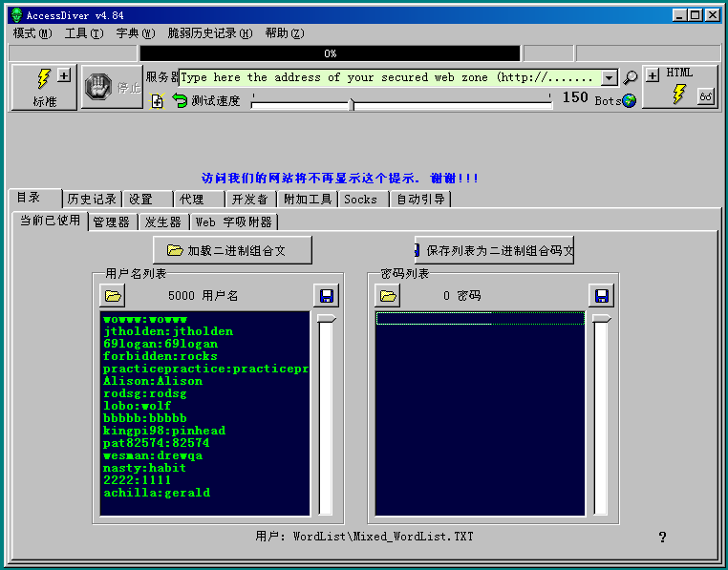Open username list with folder icon
This screenshot has height=570, width=728.
coord(113,296)
